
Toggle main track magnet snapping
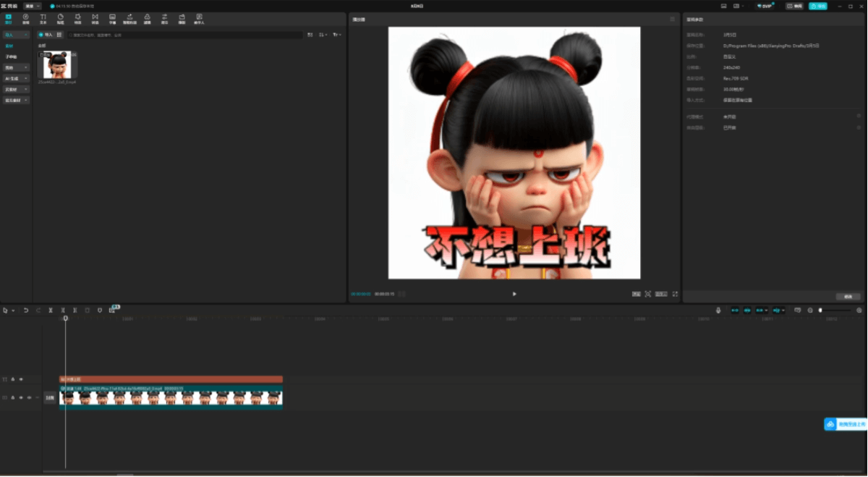pos(735,311)
